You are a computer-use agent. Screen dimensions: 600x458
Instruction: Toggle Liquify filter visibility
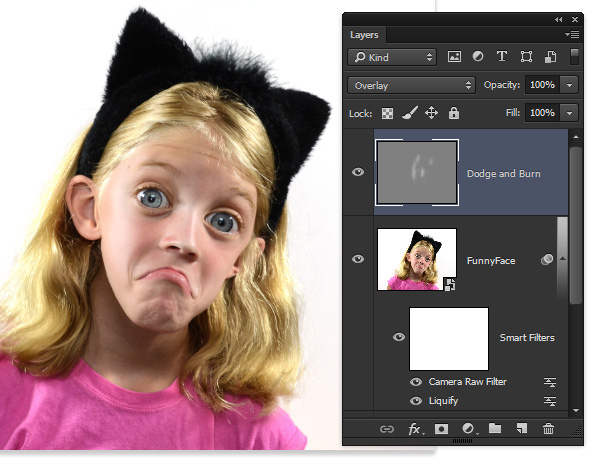416,401
